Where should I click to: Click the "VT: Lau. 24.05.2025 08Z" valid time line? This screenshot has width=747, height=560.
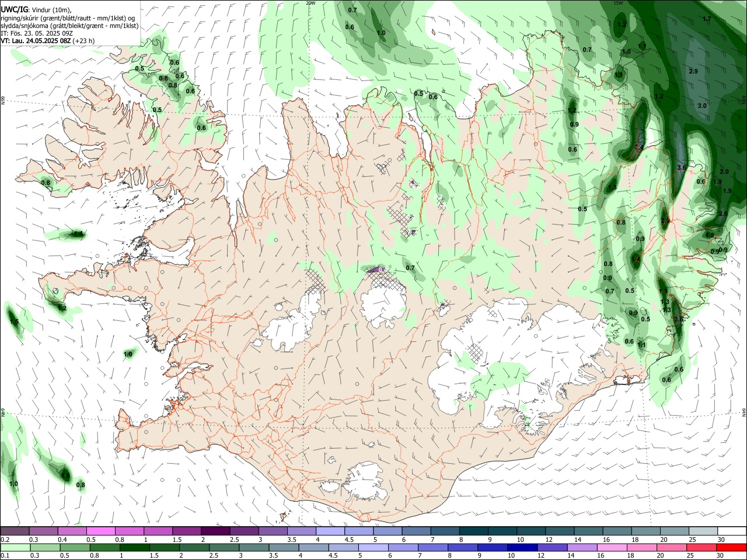(x=36, y=41)
